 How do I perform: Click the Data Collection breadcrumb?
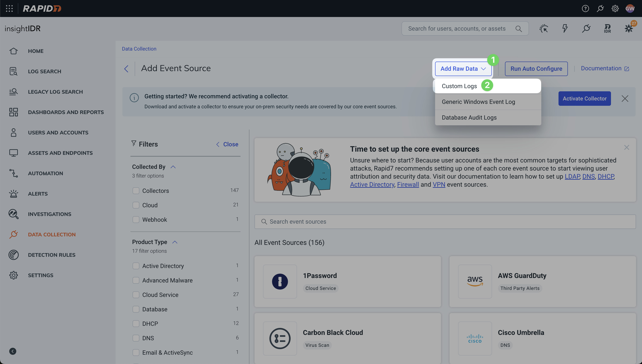[x=139, y=49]
